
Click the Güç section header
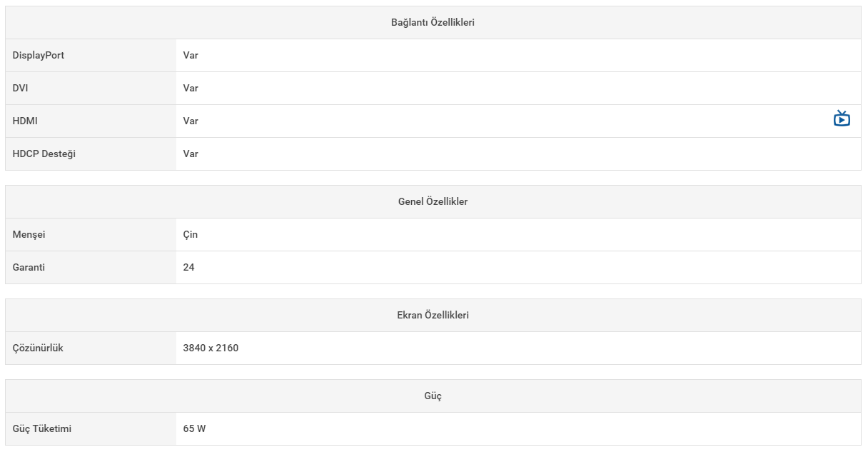433,396
